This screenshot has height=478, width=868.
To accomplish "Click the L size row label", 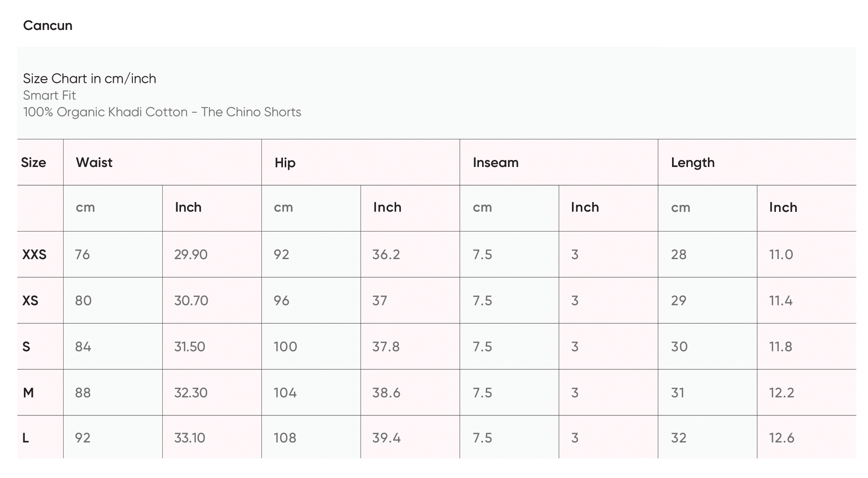I will click(x=26, y=438).
